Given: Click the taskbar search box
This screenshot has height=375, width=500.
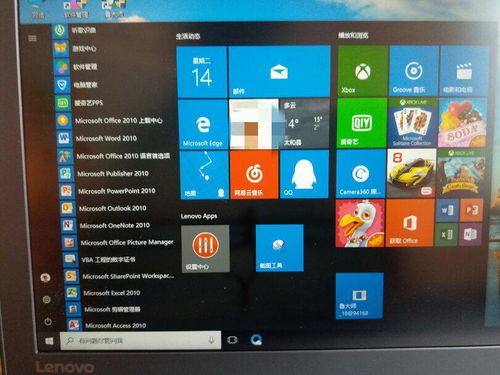Looking at the screenshot, I should click(x=140, y=340).
